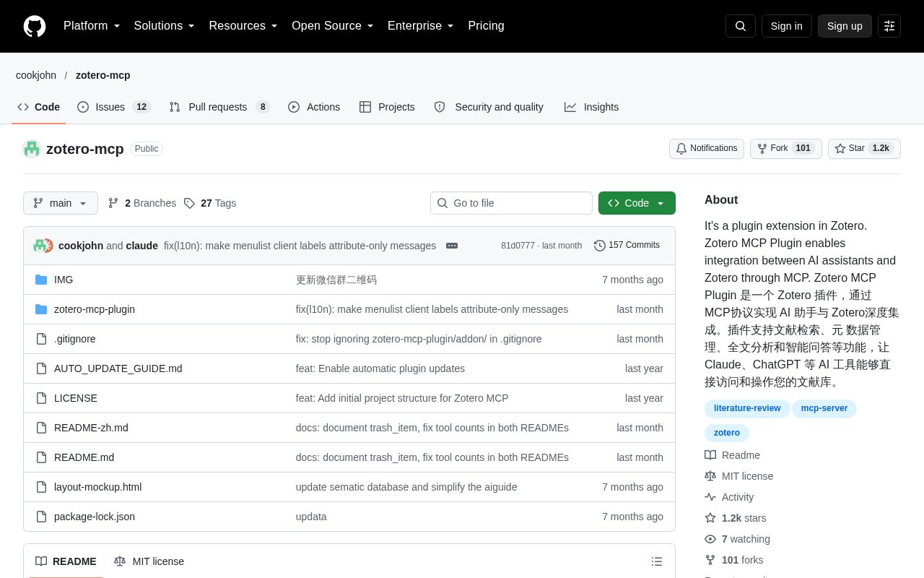Open the 157 Commits history link
This screenshot has width=924, height=578.
(627, 246)
